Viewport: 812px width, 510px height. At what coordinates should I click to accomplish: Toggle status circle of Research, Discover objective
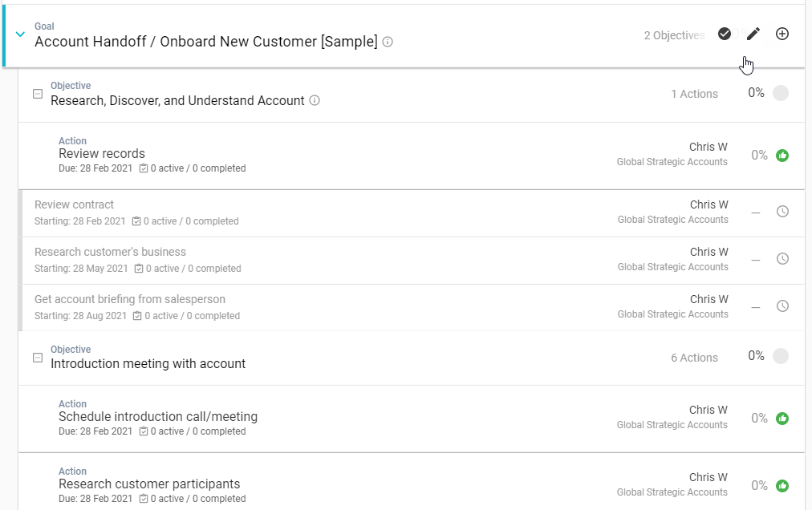pos(780,93)
